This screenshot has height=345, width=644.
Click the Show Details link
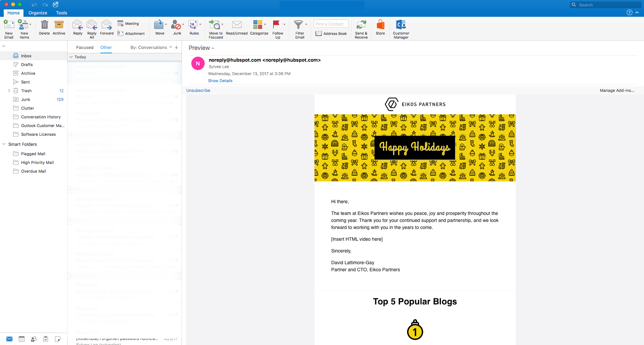[x=220, y=81]
